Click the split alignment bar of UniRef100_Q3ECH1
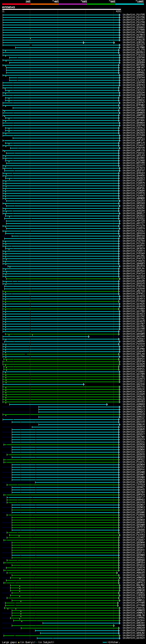Screen dimensions: 146x644 pyautogui.click(x=59, y=42)
